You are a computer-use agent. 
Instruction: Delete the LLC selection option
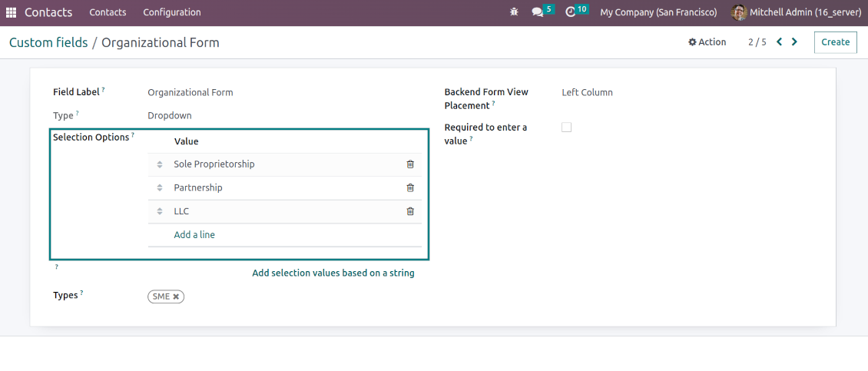pos(410,211)
